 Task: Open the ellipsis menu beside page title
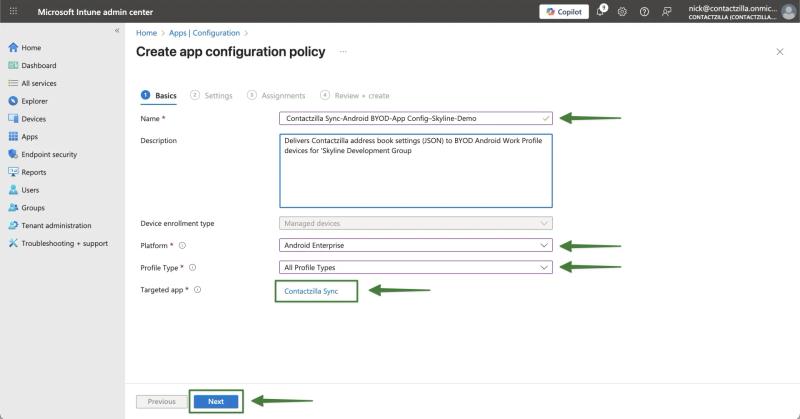343,52
